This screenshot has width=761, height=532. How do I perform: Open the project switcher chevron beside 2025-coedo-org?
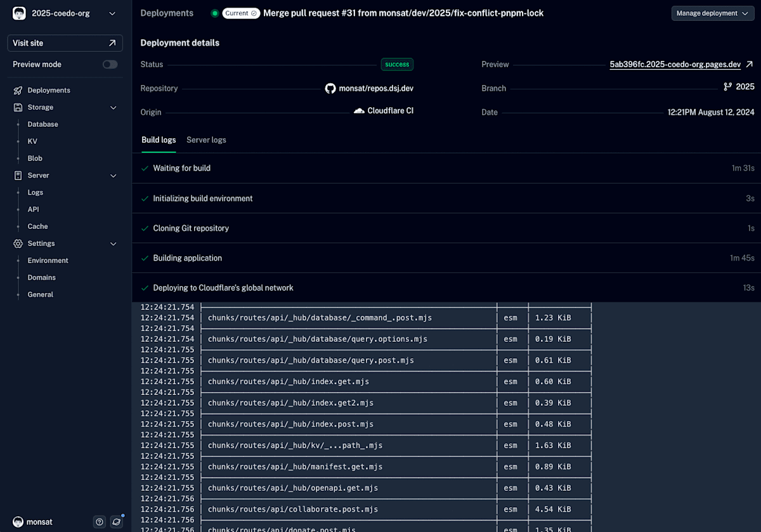(x=112, y=13)
